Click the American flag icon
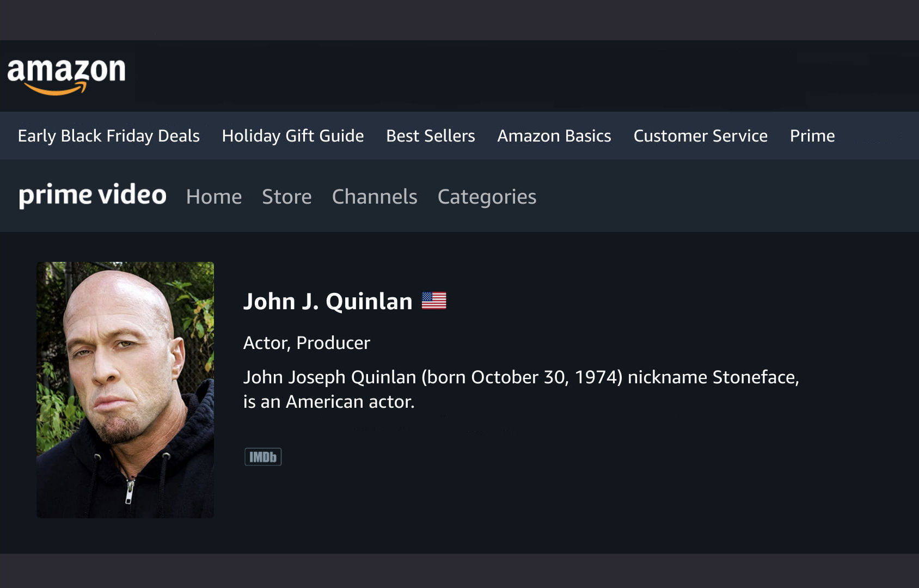 434,301
